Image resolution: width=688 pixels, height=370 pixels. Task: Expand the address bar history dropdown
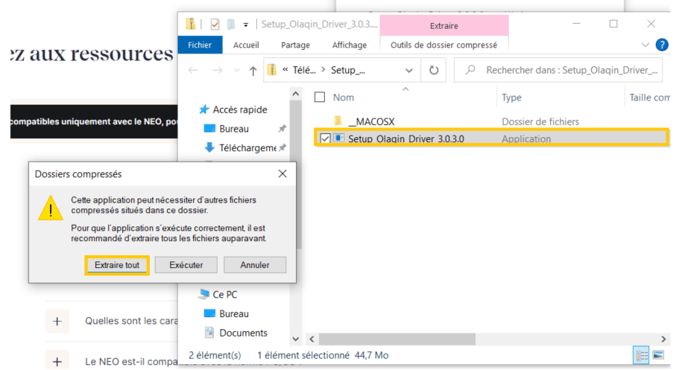click(408, 71)
